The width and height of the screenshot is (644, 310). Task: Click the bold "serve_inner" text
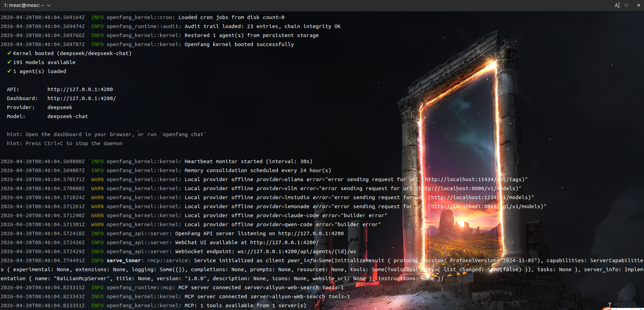(124, 260)
